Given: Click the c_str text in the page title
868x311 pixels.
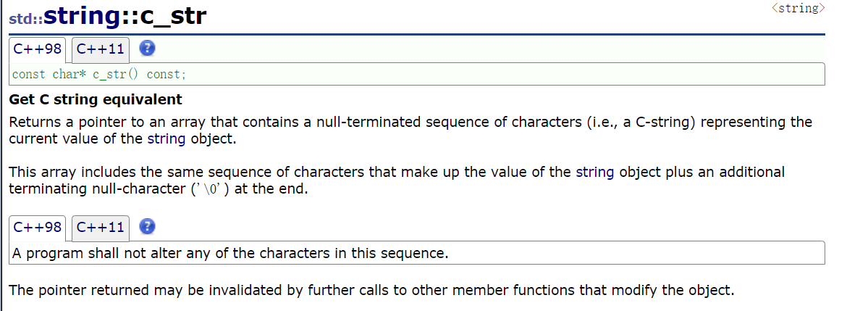Looking at the screenshot, I should point(172,16).
